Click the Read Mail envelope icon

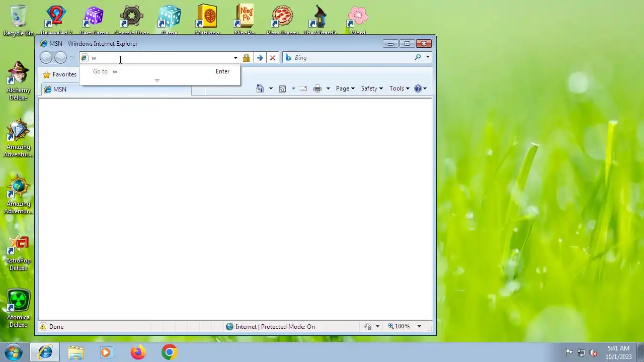coord(303,88)
